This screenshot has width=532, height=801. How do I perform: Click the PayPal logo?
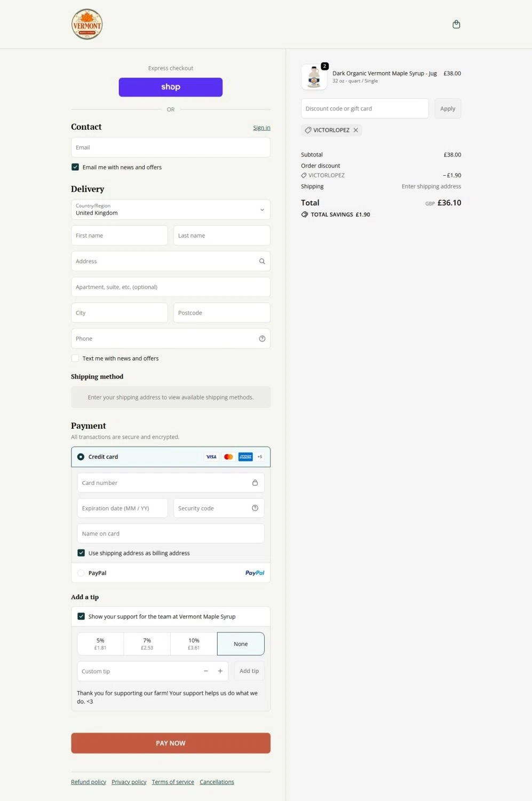click(255, 573)
